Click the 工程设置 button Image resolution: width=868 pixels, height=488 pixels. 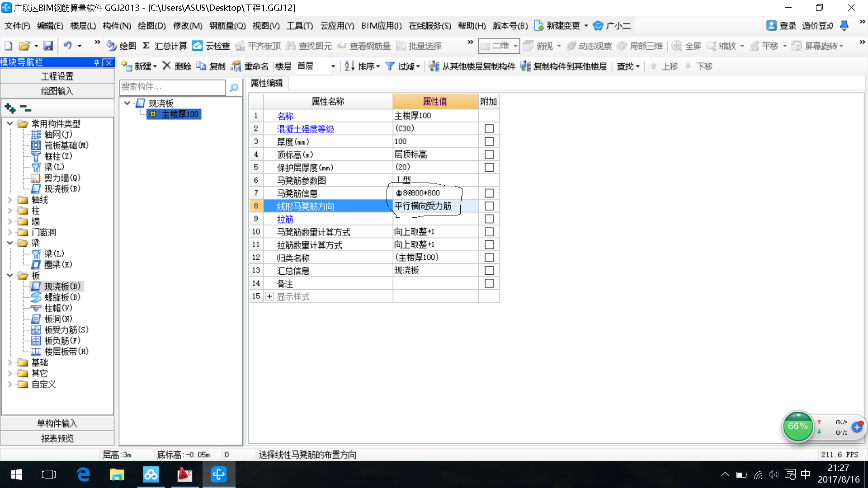[x=57, y=76]
